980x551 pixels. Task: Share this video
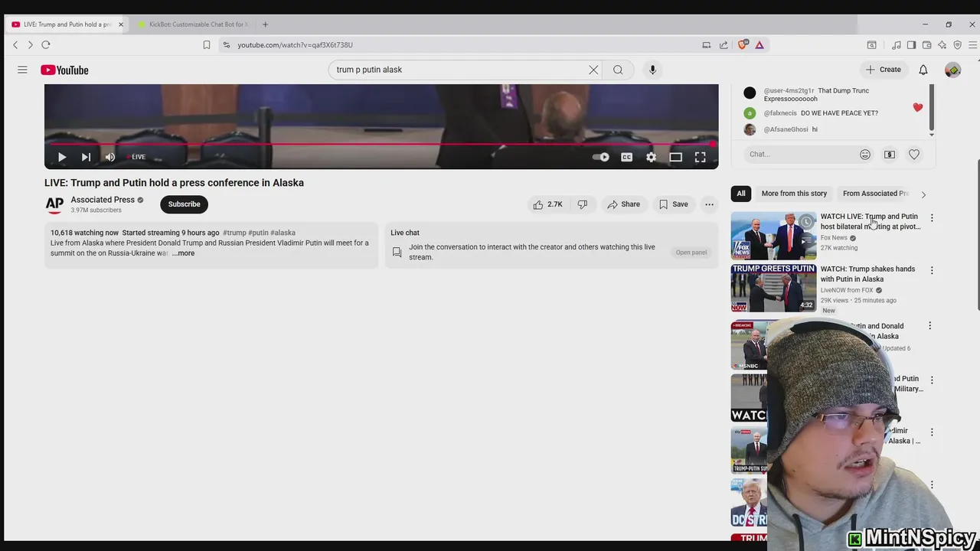[x=623, y=204]
